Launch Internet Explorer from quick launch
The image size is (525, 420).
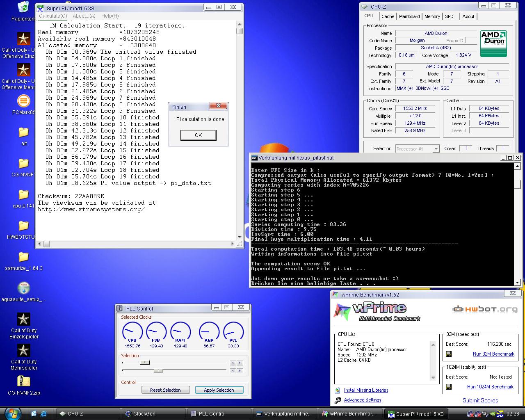click(43, 414)
